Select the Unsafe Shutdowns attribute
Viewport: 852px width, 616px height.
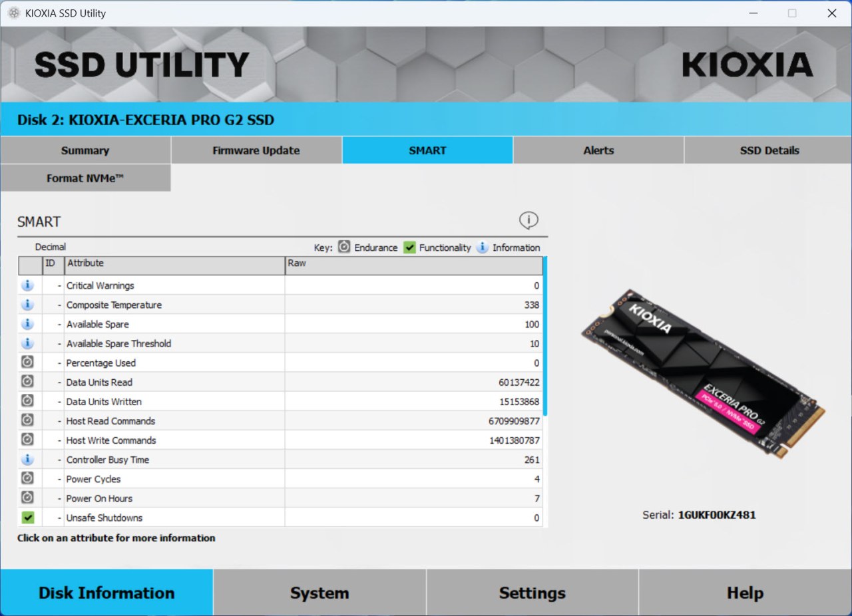click(x=105, y=517)
